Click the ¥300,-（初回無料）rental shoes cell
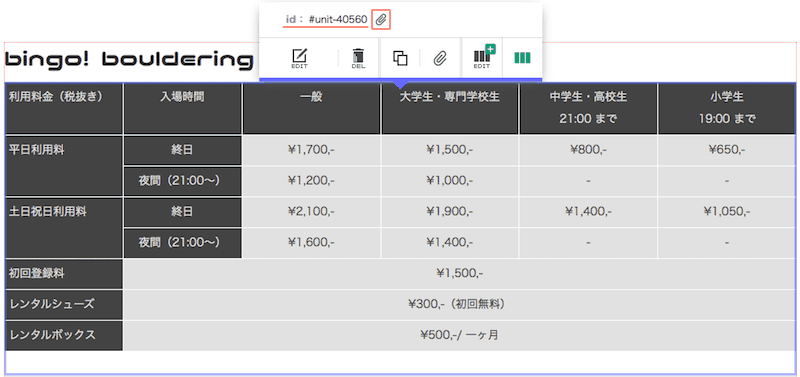This screenshot has height=377, width=800. [x=459, y=305]
